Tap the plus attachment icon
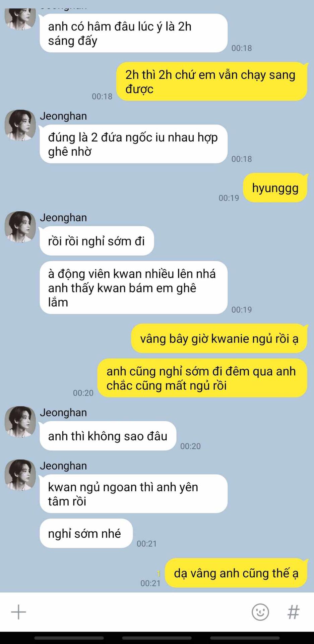Screen dimensions: 314x644 [x=18, y=612]
